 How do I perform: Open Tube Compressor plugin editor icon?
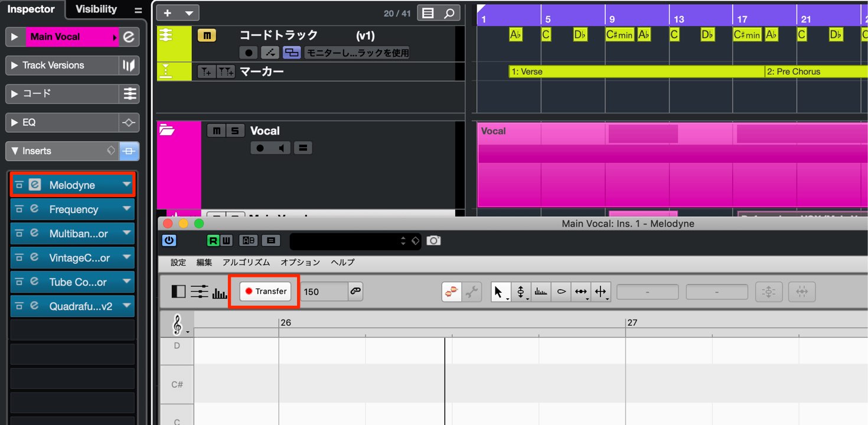point(35,282)
